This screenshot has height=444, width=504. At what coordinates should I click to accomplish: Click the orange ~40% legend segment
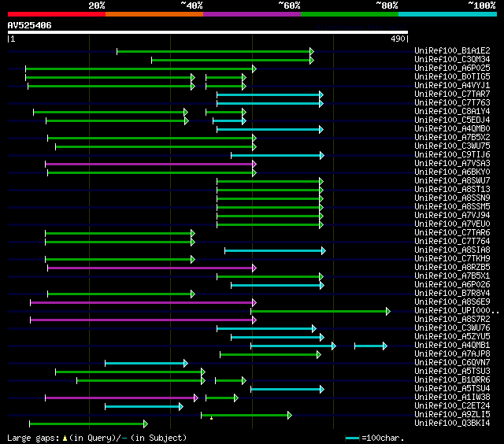point(154,14)
